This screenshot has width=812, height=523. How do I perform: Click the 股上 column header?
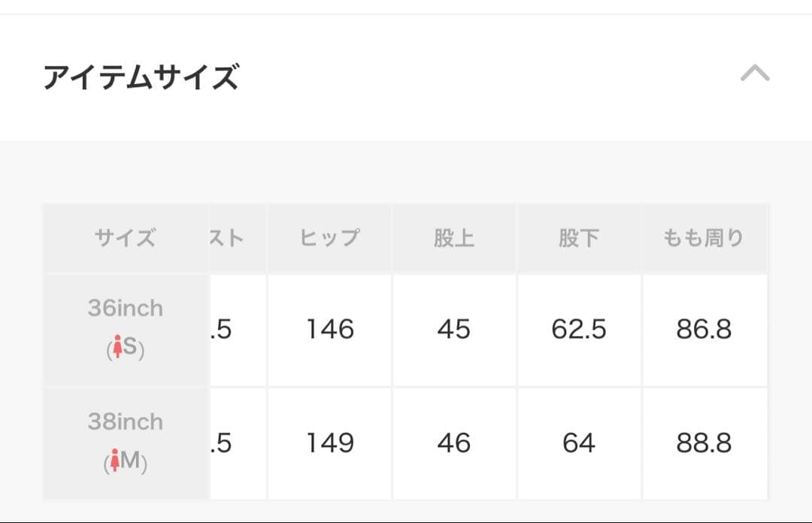[x=454, y=237]
